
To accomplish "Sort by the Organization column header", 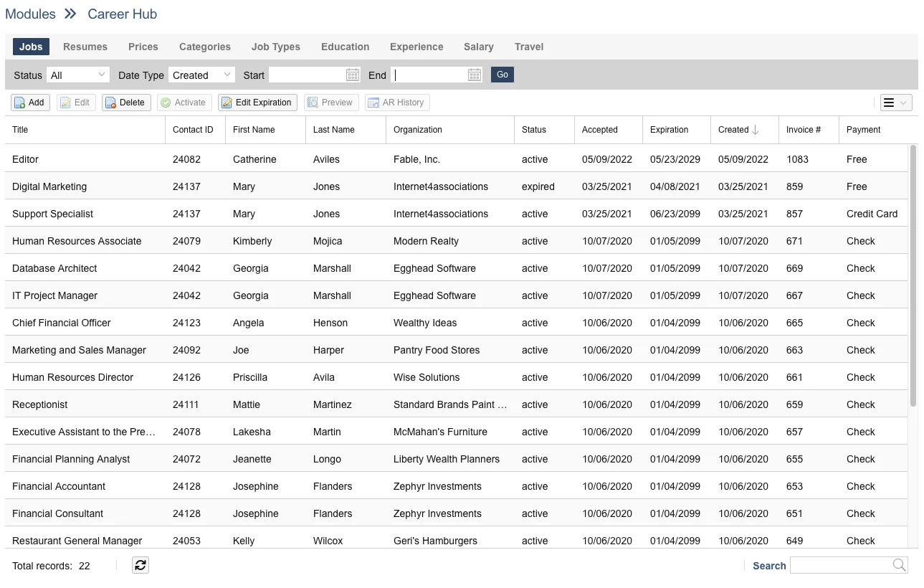I will [418, 130].
